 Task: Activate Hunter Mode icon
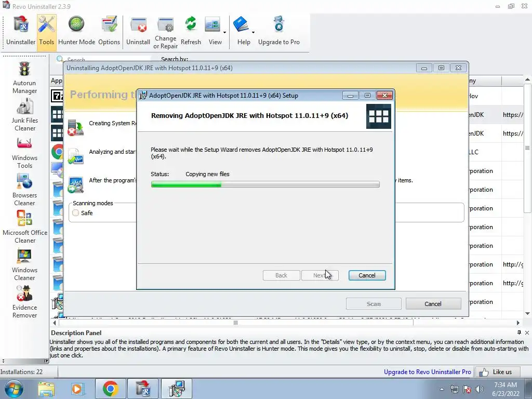77,31
